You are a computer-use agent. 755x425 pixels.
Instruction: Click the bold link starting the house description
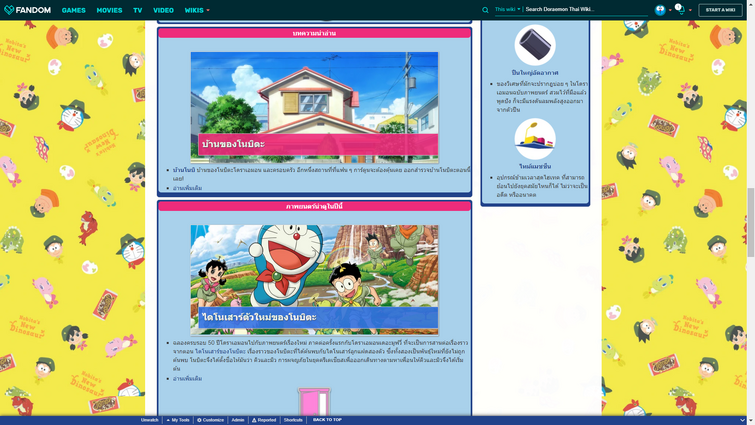coord(184,170)
